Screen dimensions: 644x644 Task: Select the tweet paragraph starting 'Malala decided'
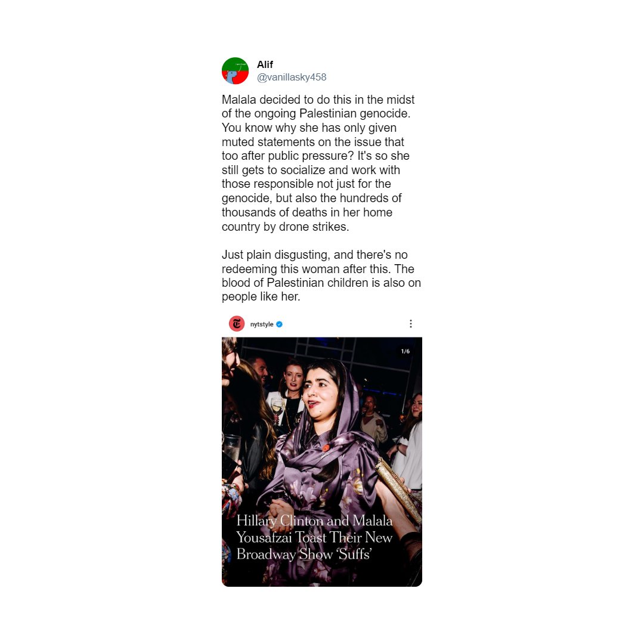[x=319, y=163]
